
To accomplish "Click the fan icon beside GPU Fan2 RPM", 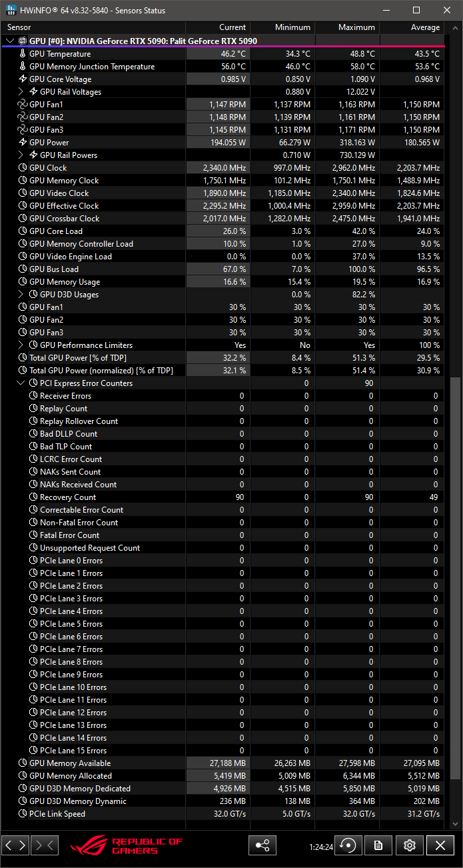I will tap(23, 117).
